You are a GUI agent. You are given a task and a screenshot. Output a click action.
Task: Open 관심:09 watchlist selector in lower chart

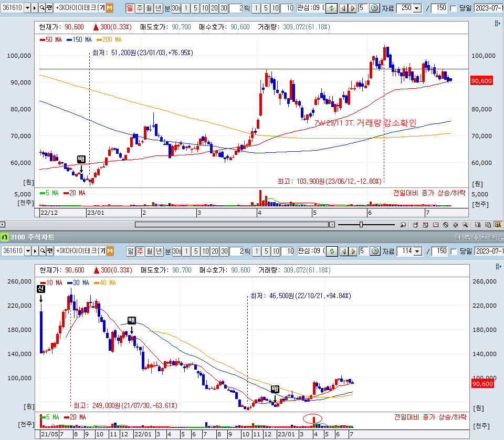(x=311, y=250)
